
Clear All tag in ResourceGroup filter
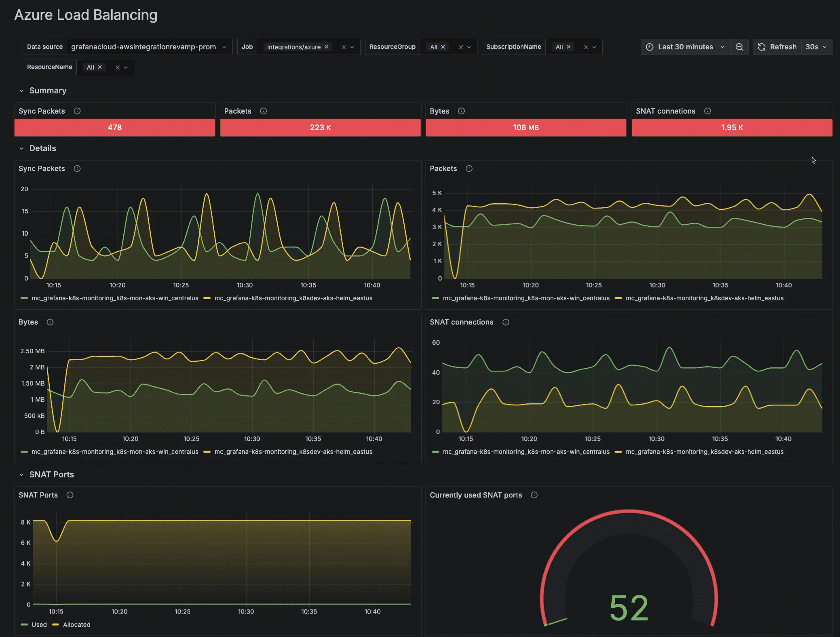[443, 47]
